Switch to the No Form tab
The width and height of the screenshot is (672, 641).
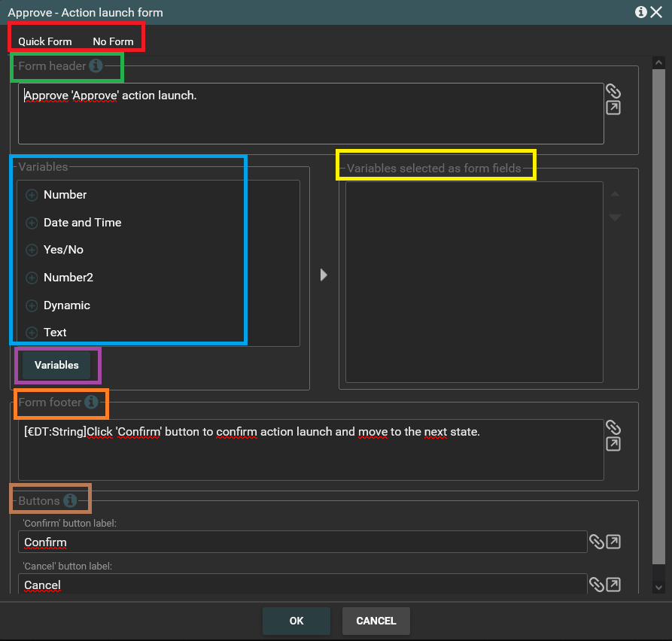(113, 41)
